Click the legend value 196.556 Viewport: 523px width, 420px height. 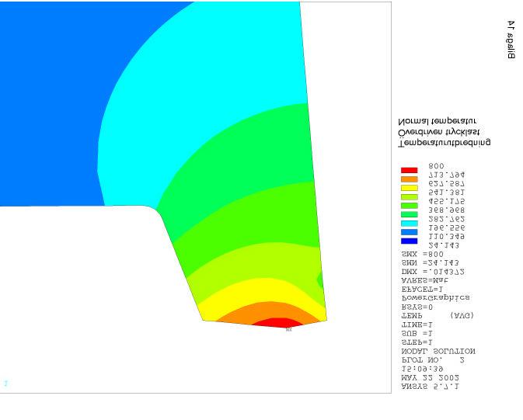(447, 227)
